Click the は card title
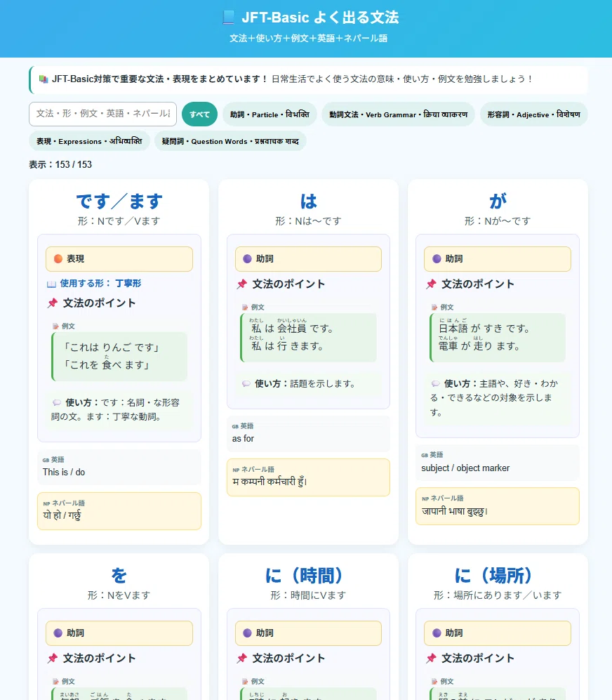 pyautogui.click(x=308, y=201)
